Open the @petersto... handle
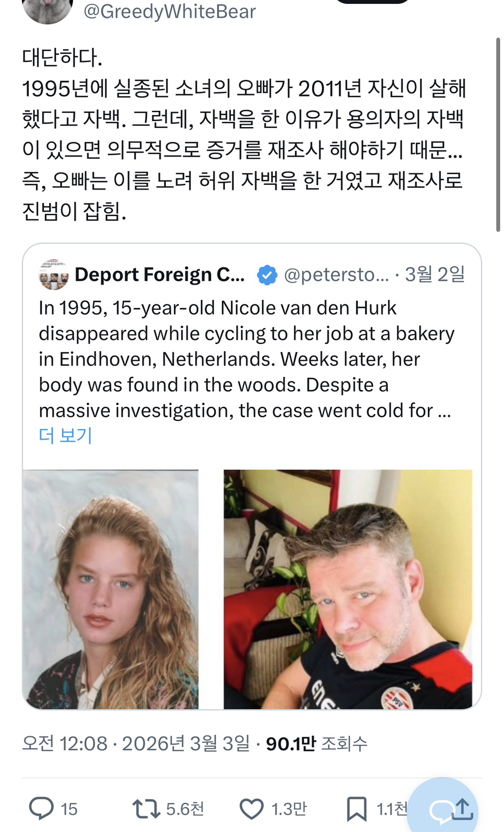 (336, 274)
